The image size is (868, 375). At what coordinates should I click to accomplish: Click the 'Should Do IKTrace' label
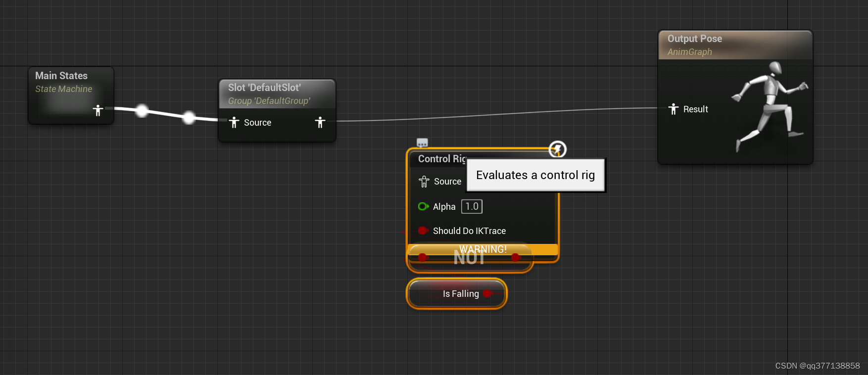(469, 231)
